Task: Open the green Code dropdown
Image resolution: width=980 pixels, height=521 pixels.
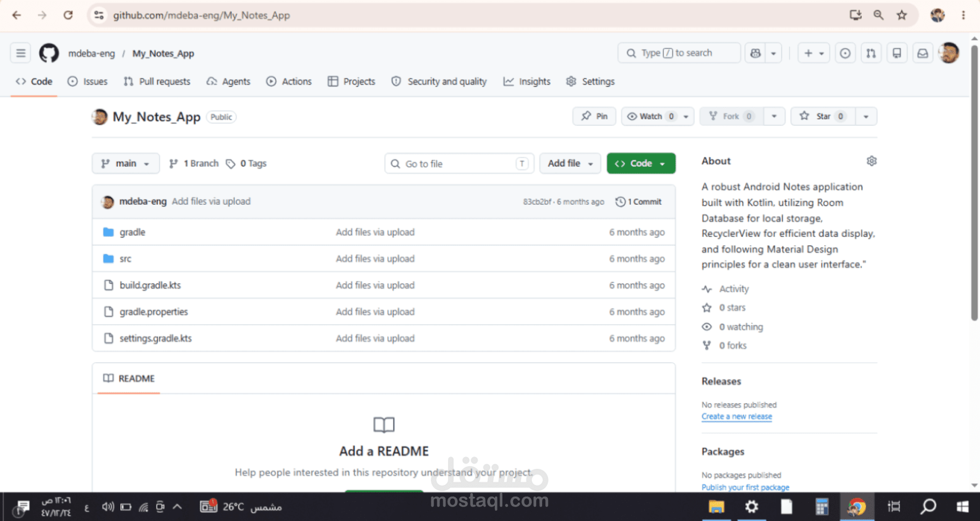Action: [641, 163]
